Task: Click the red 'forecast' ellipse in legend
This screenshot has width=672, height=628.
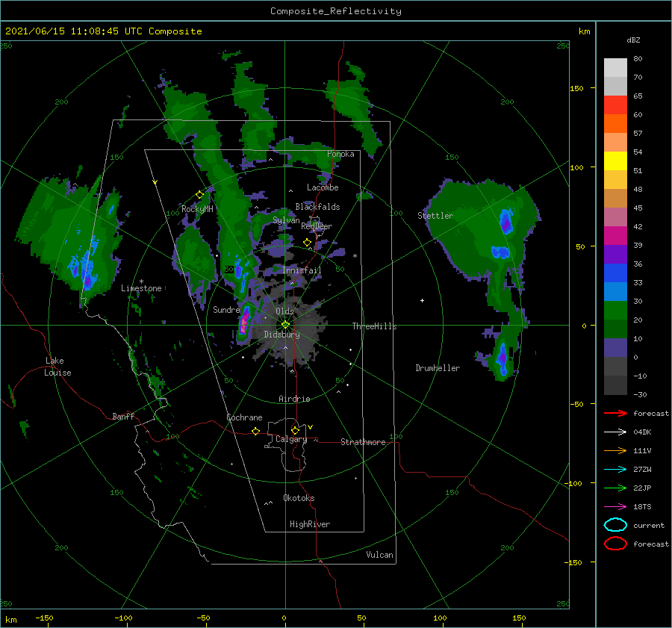Action: (x=615, y=544)
